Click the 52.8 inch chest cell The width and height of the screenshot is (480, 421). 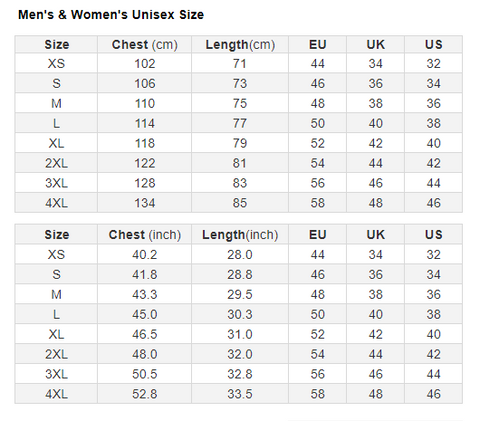pyautogui.click(x=145, y=394)
